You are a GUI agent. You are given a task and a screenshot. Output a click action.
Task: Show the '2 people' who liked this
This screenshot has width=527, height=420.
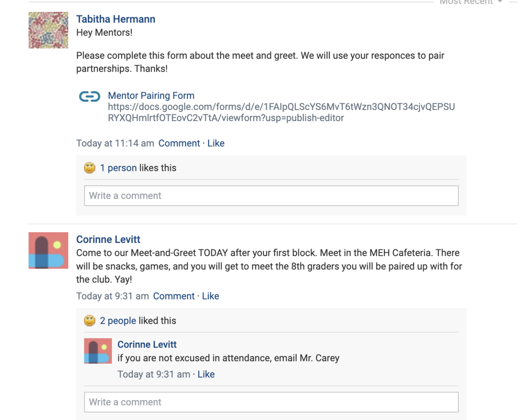(x=118, y=321)
